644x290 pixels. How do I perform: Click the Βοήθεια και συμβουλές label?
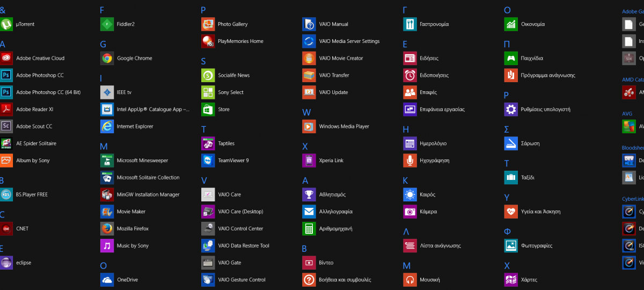point(345,280)
